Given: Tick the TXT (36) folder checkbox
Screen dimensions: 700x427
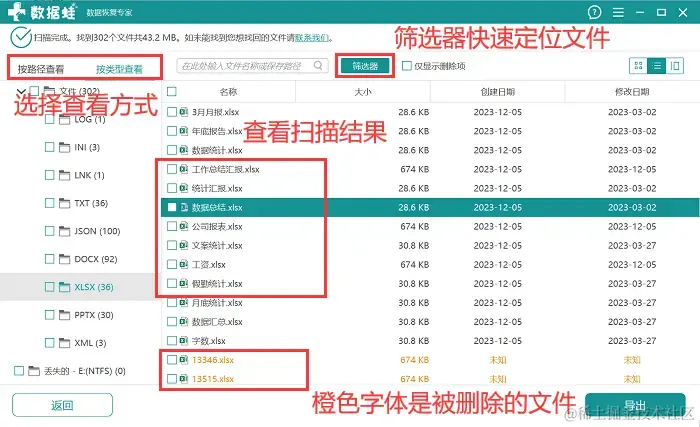Looking at the screenshot, I should pyautogui.click(x=50, y=203).
